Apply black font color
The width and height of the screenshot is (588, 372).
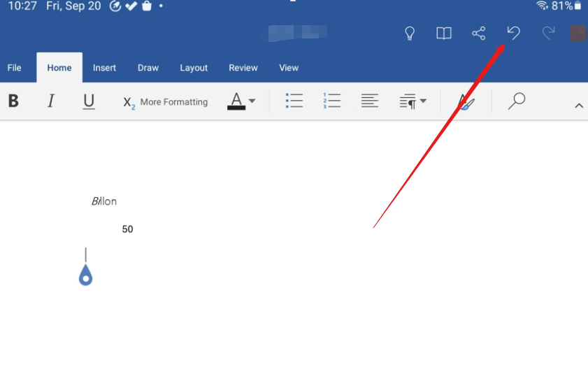236,101
